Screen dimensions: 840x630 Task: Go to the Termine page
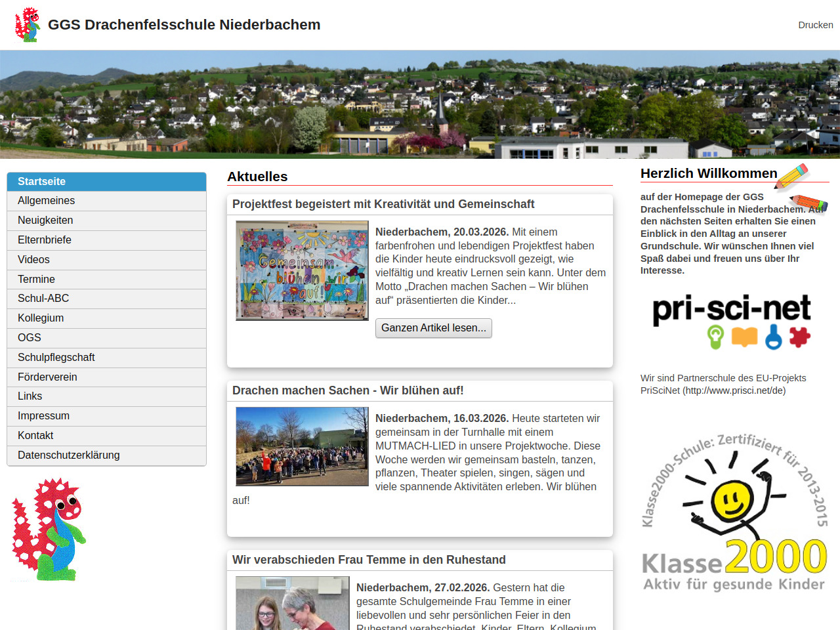coord(36,280)
